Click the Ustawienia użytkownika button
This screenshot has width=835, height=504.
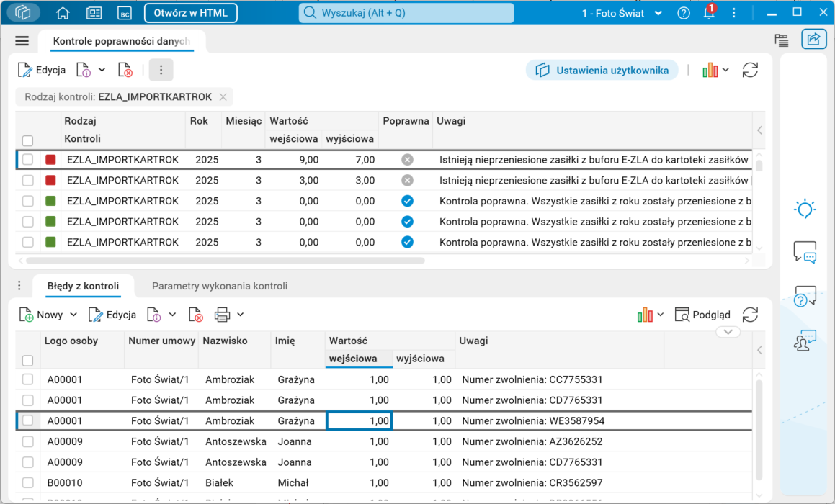(x=602, y=70)
